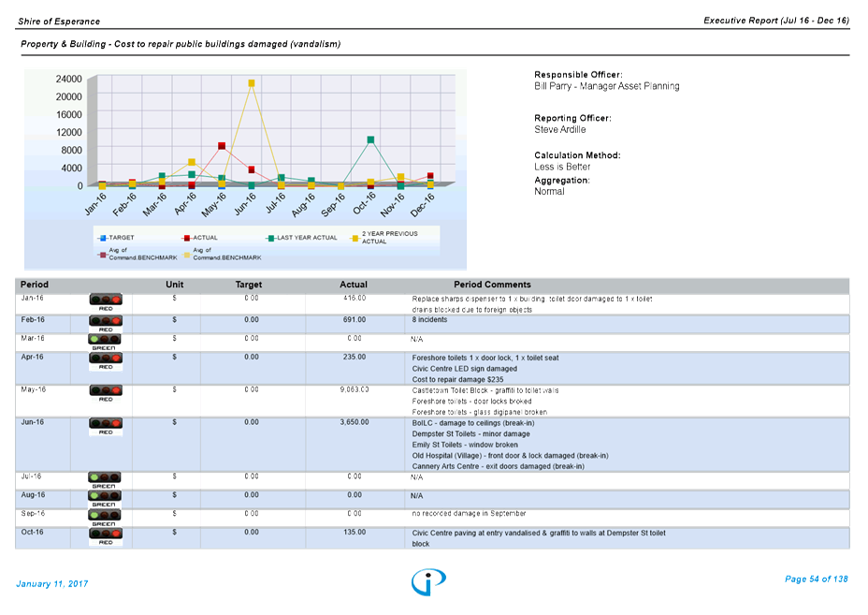The image size is (868, 615).
Task: Click the 2 YEAR PREVIOUS ACTUAL yellow legend marker
Action: point(354,238)
